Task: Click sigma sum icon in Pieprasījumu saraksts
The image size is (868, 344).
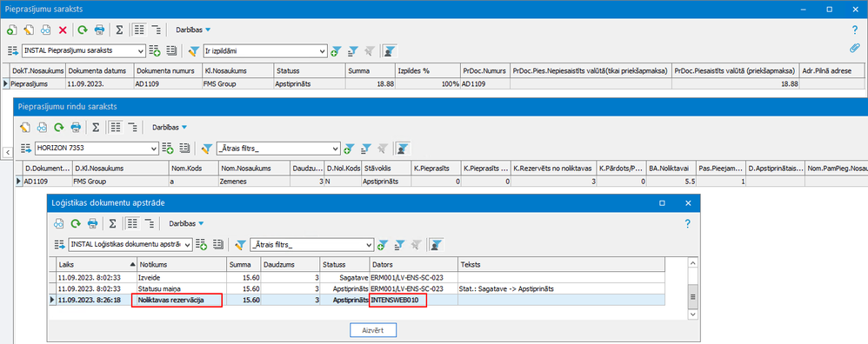Action: (119, 30)
